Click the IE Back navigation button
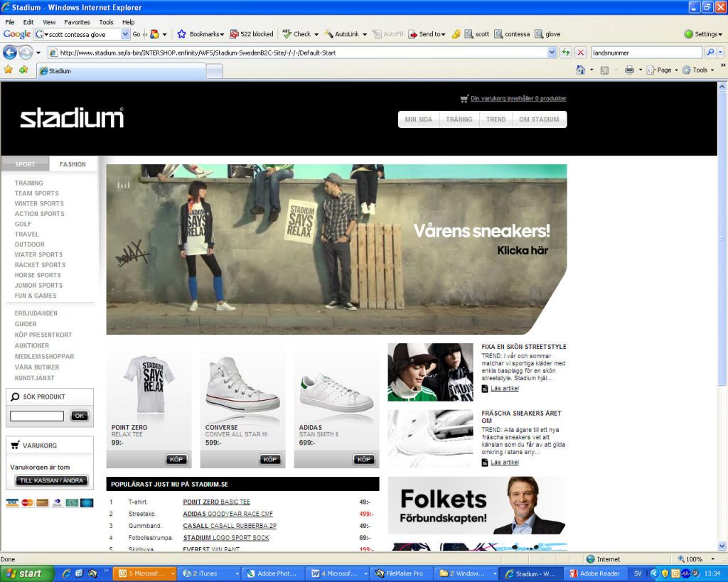The height and width of the screenshot is (582, 728). (10, 53)
